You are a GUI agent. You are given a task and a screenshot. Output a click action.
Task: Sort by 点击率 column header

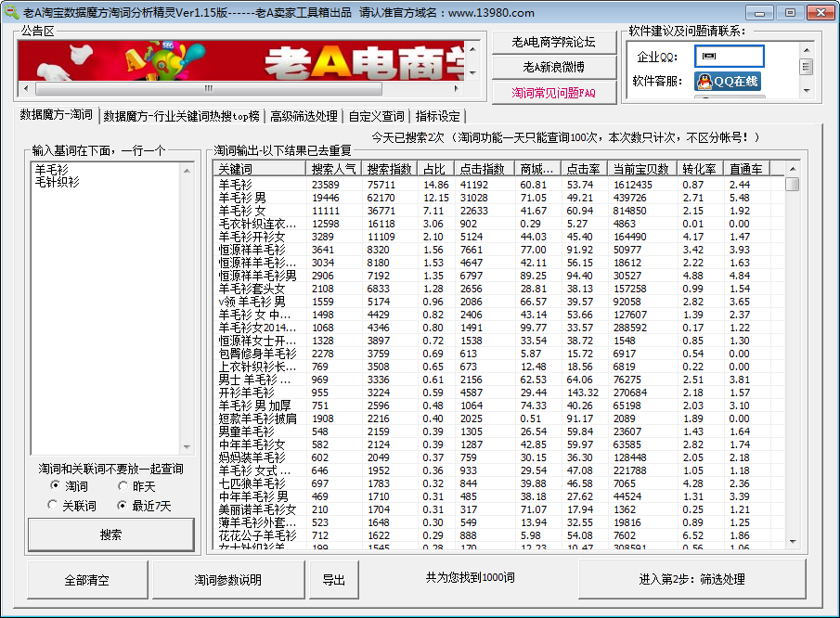click(x=584, y=169)
